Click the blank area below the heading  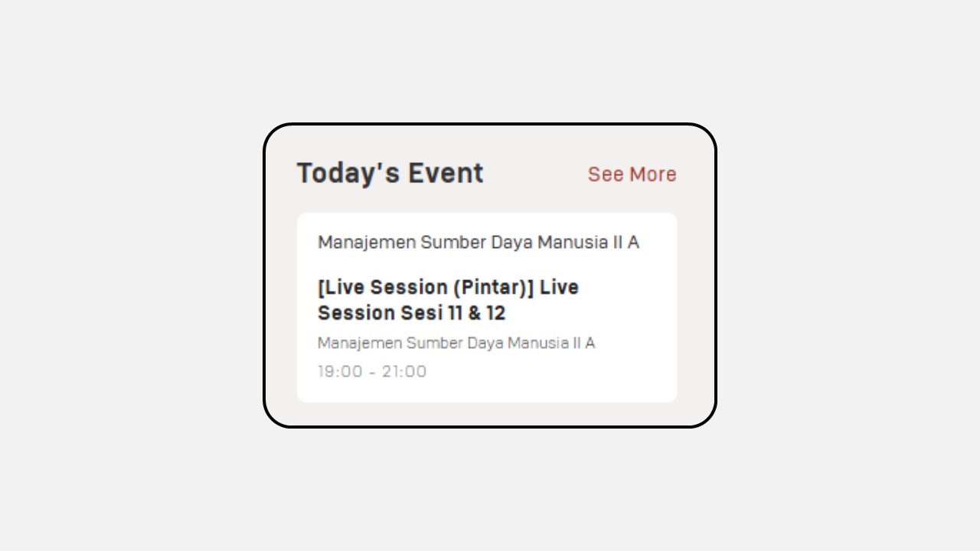click(x=487, y=201)
